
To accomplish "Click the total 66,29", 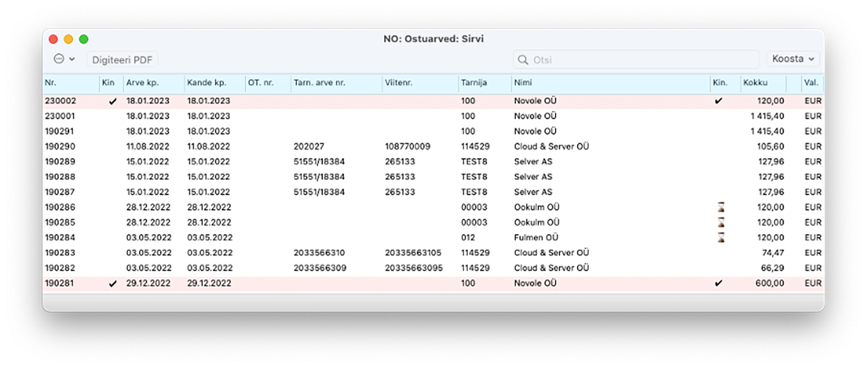I will click(773, 268).
